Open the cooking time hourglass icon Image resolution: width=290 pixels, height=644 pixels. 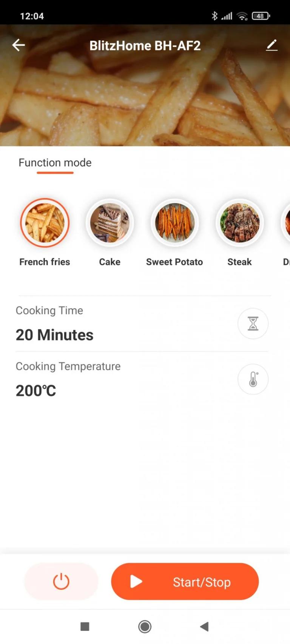253,324
